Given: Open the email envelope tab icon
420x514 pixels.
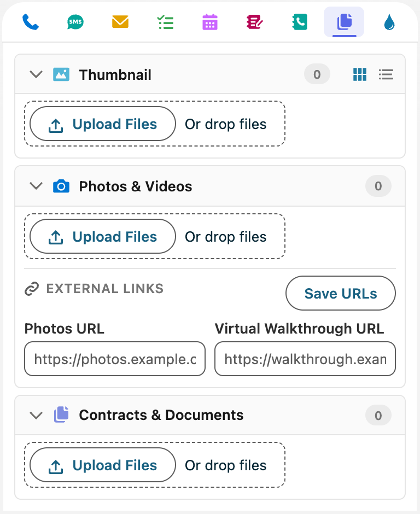Looking at the screenshot, I should pyautogui.click(x=120, y=22).
